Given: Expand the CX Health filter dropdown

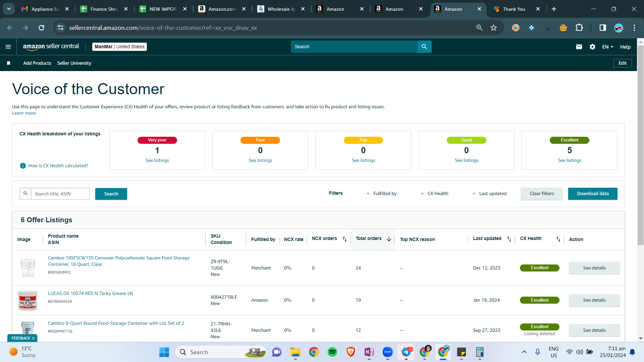Looking at the screenshot, I should [434, 194].
